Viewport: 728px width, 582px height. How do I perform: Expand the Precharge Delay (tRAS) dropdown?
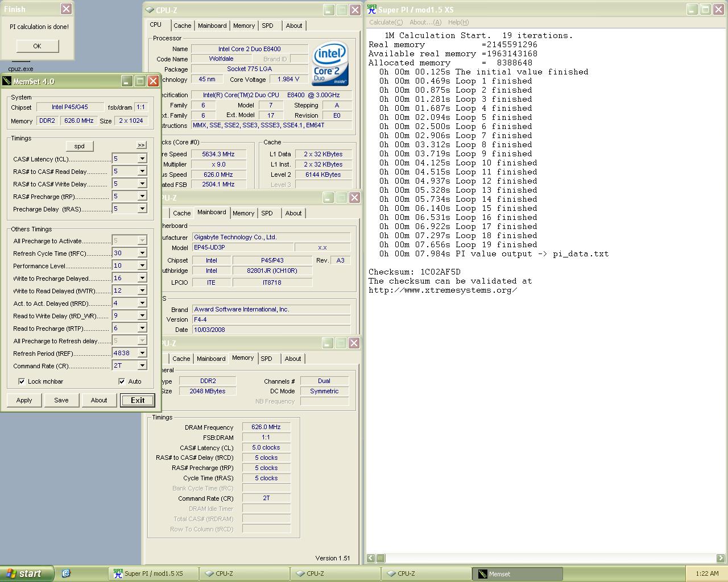point(142,209)
